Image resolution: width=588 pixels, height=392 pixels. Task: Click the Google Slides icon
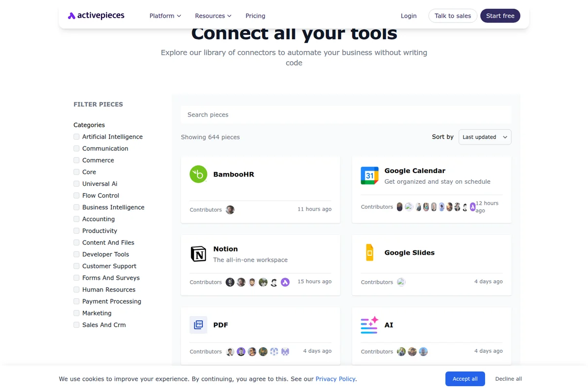tap(369, 252)
